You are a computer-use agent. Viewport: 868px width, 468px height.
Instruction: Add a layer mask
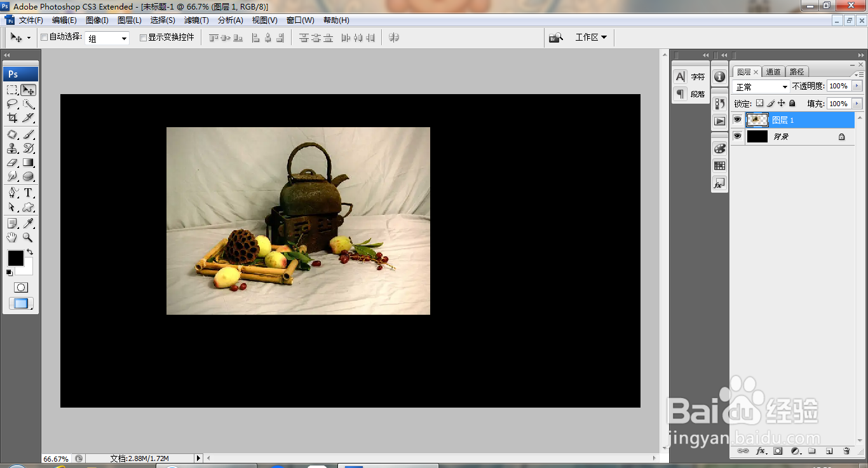pos(778,451)
